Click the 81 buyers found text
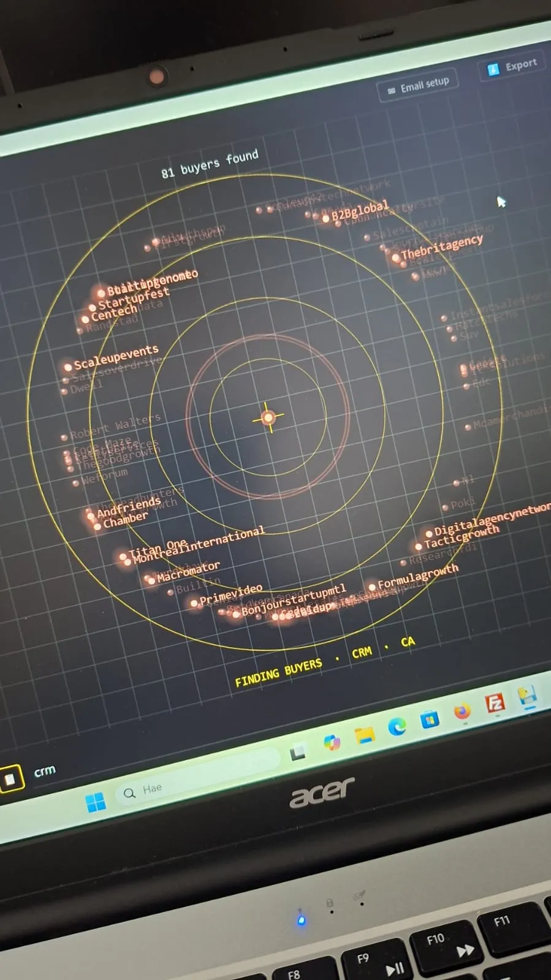 [210, 164]
